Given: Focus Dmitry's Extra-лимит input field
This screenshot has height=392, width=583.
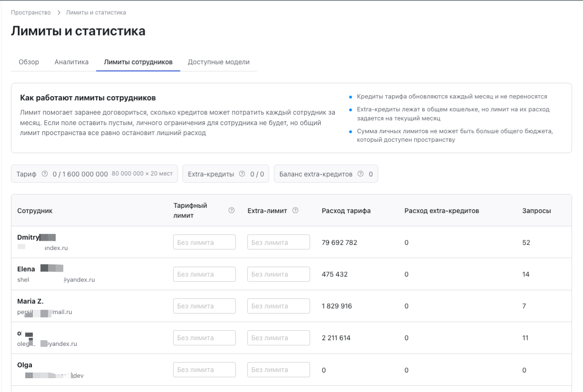Looking at the screenshot, I should 279,242.
